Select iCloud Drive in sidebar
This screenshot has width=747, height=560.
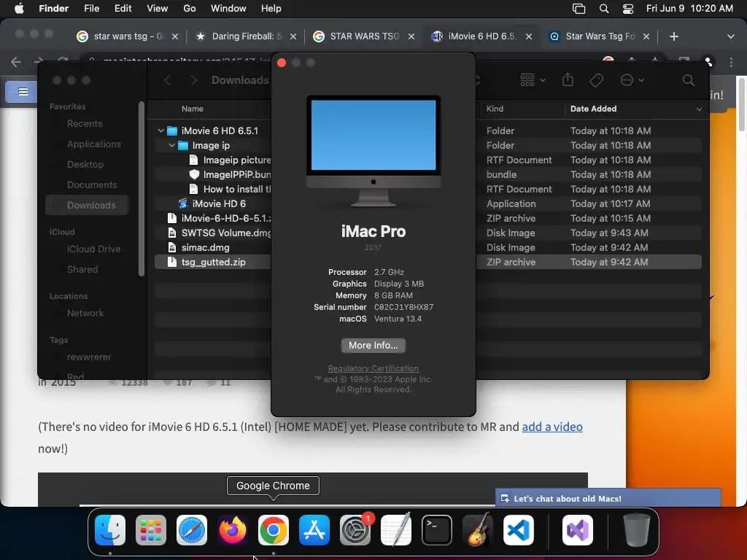click(93, 249)
